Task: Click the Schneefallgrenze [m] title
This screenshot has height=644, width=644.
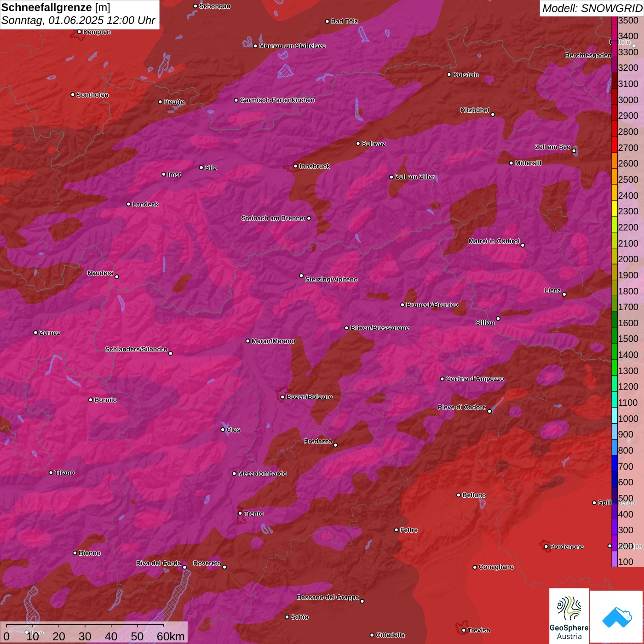Action: click(x=56, y=7)
